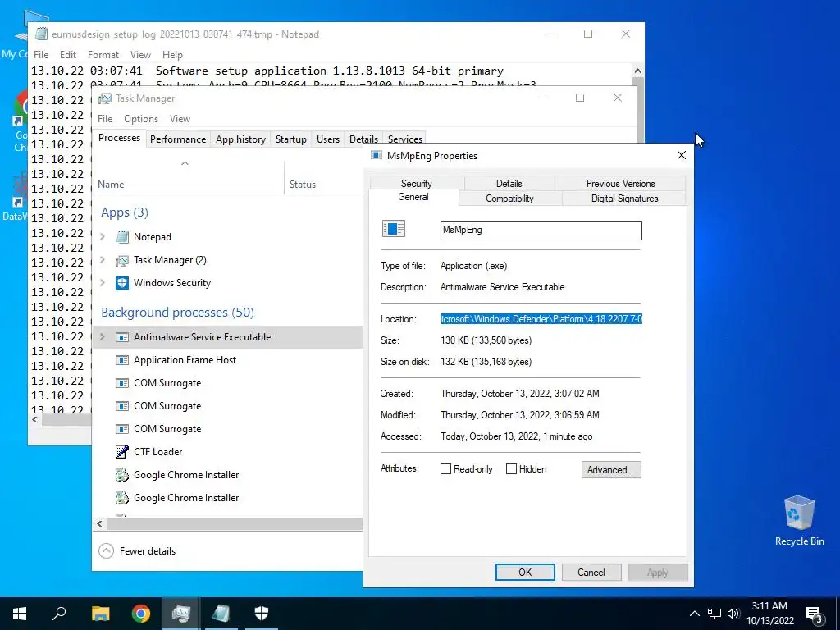Switch to Notepad taskbar button
The image size is (840, 630).
[x=221, y=614]
